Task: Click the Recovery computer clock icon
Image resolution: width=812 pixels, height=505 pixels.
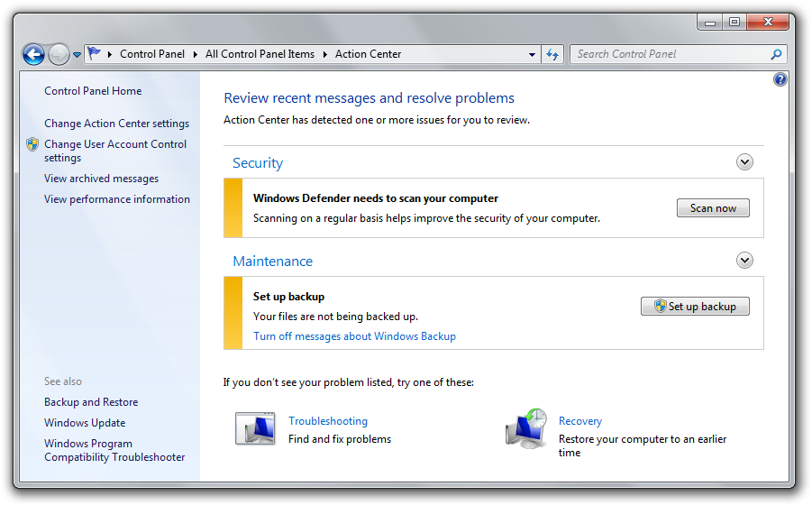Action: click(526, 428)
